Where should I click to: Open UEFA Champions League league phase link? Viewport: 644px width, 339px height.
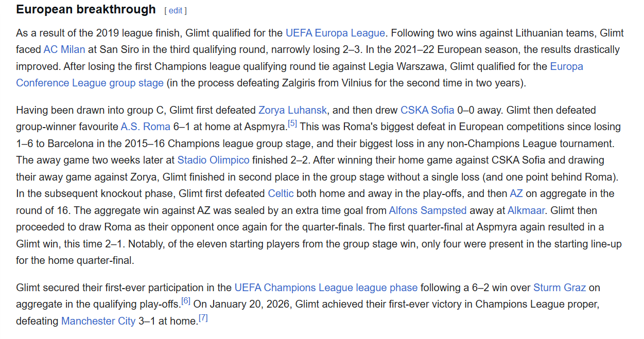click(326, 288)
